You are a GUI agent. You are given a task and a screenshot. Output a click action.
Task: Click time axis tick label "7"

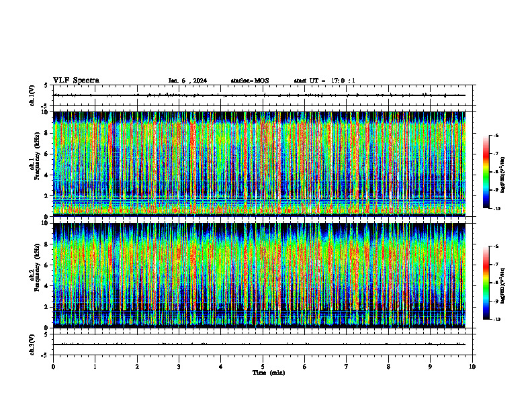pos(347,367)
